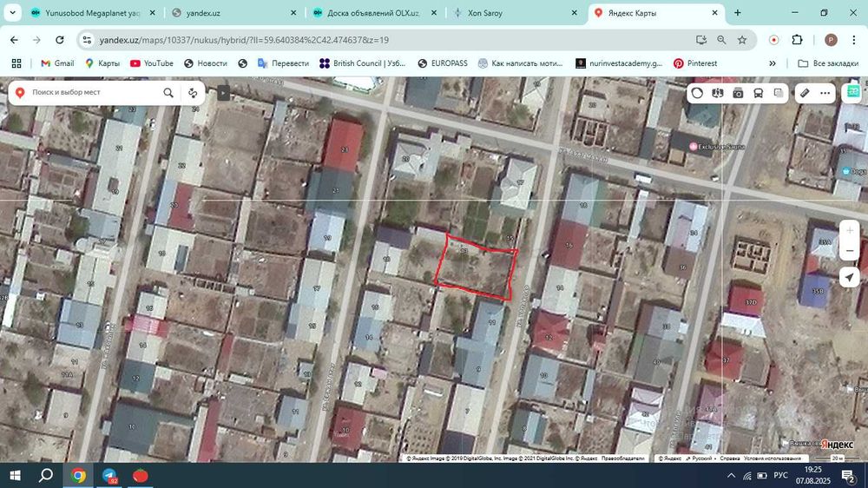Zoom out the map with minus button
This screenshot has width=868, height=488.
(850, 251)
